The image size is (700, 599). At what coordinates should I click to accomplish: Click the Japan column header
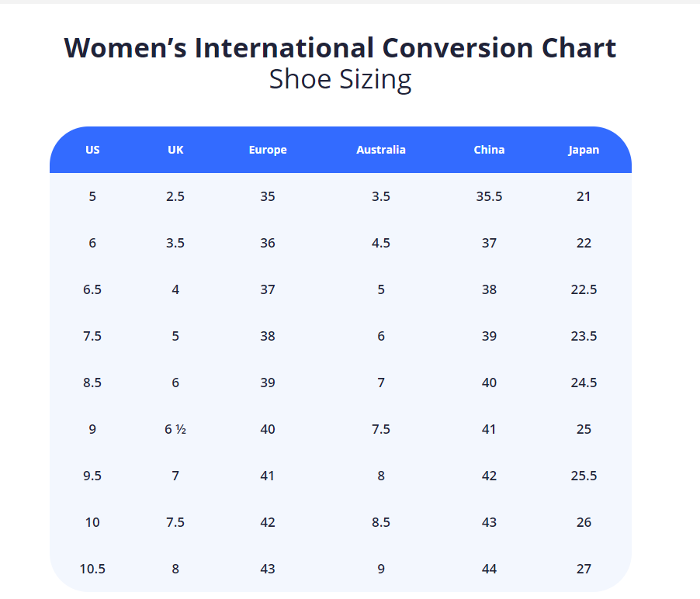pyautogui.click(x=584, y=150)
